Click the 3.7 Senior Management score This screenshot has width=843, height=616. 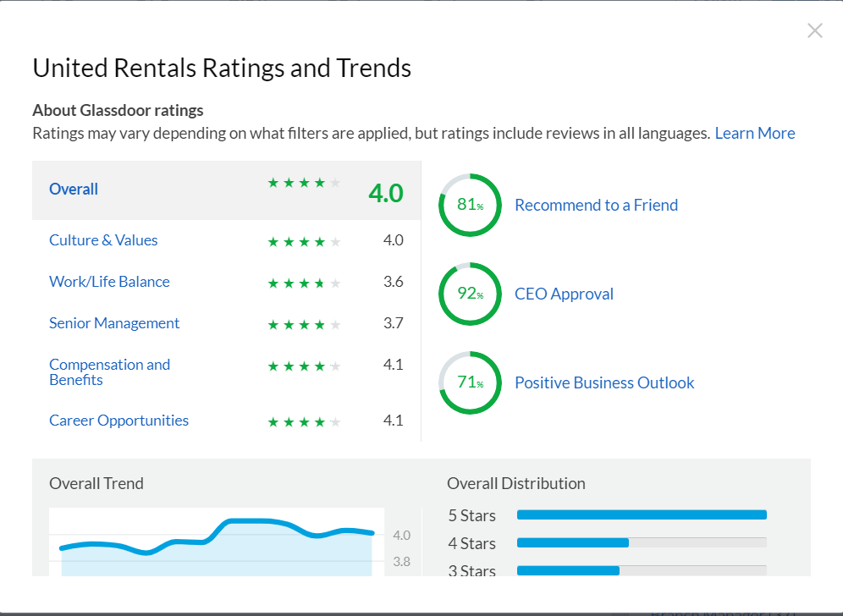click(x=393, y=323)
